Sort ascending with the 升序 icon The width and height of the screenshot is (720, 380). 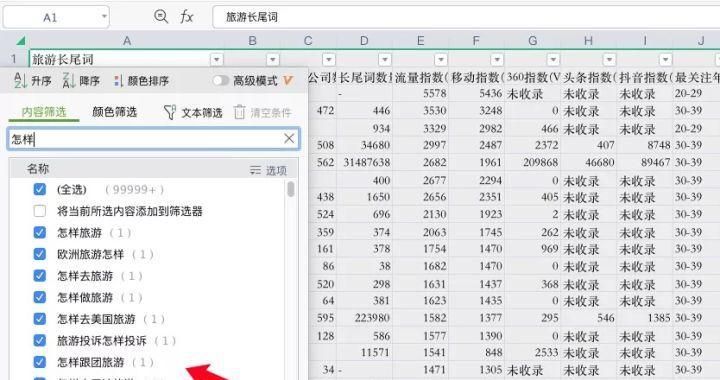click(20, 81)
